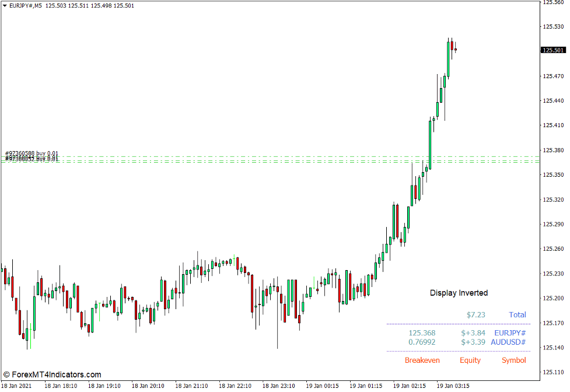Click the Breakeven column header

point(422,360)
